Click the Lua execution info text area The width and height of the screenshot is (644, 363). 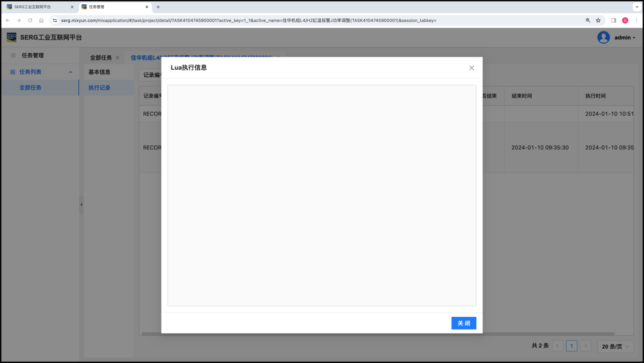pos(321,195)
